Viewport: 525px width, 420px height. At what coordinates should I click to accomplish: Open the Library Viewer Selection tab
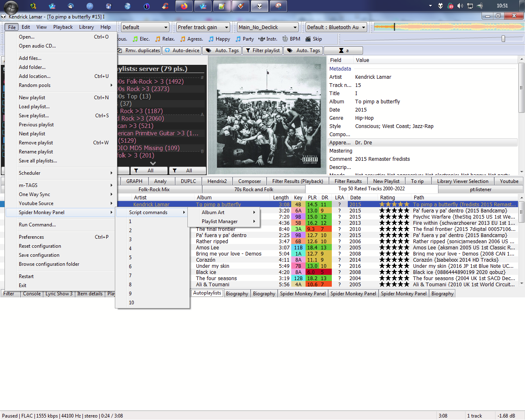click(463, 181)
